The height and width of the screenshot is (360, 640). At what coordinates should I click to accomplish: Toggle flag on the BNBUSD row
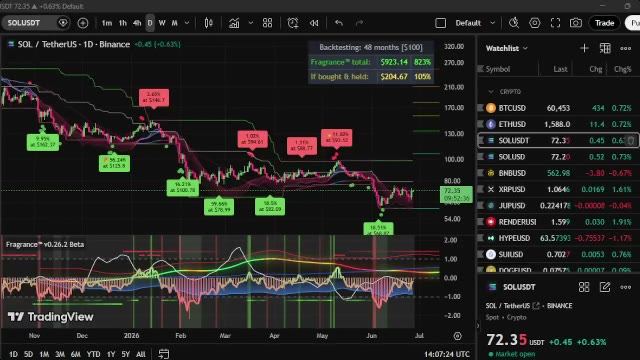point(481,173)
